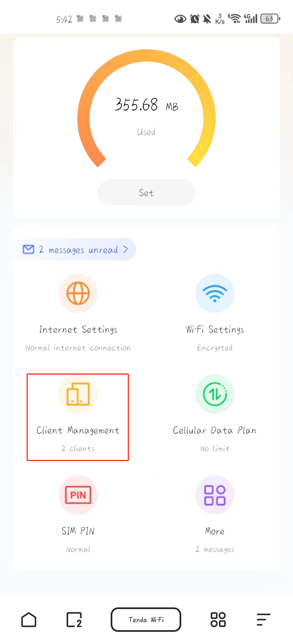
Task: Open the More grid icon
Action: 214,495
